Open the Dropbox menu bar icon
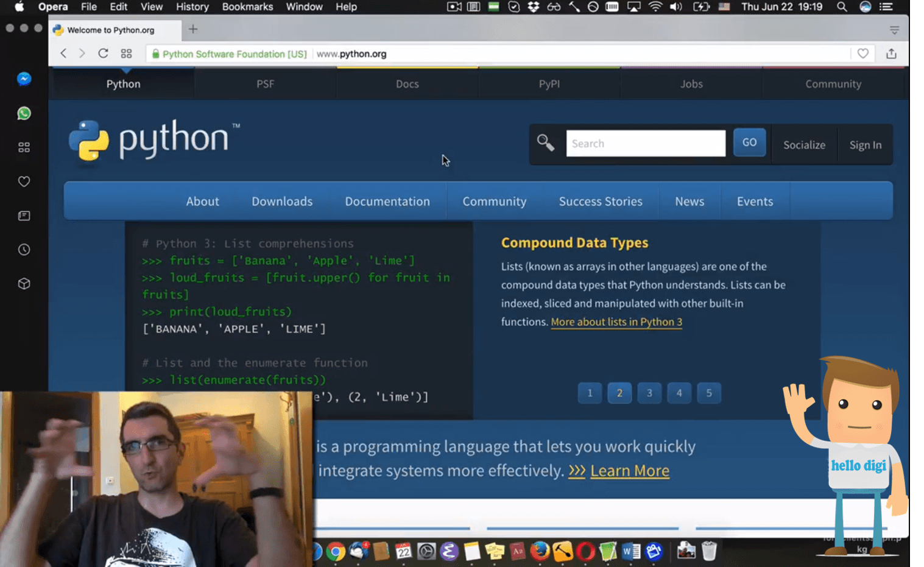Image resolution: width=924 pixels, height=567 pixels. pyautogui.click(x=534, y=7)
